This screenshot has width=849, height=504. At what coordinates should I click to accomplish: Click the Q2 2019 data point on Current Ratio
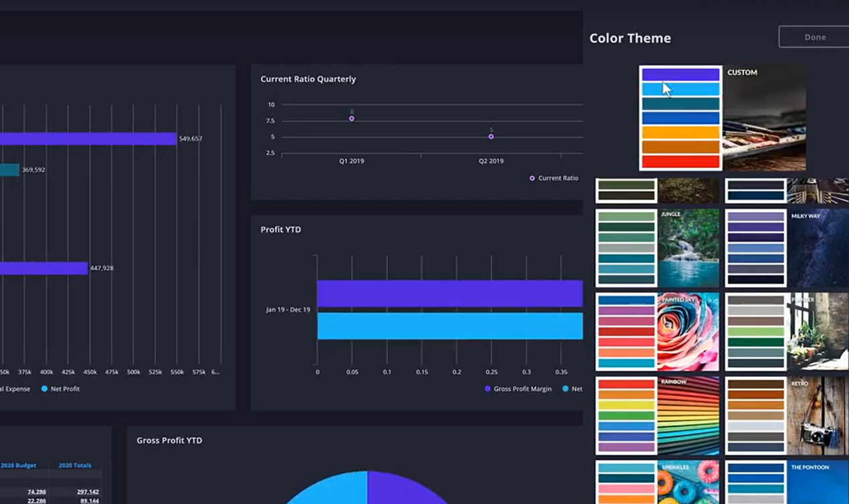491,137
